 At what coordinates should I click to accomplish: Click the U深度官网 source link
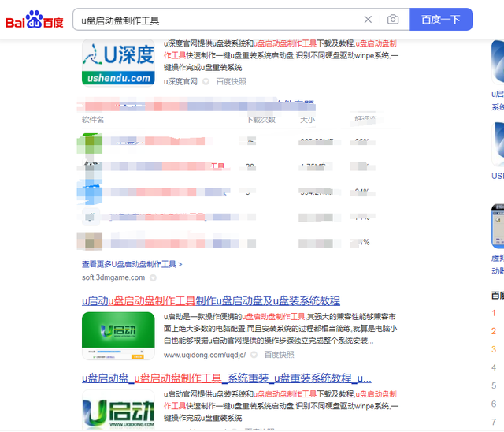tap(180, 81)
